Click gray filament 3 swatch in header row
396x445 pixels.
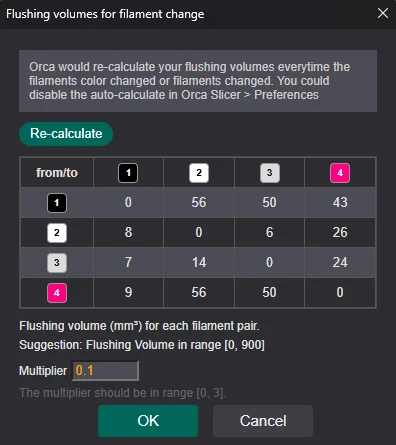pyautogui.click(x=270, y=173)
